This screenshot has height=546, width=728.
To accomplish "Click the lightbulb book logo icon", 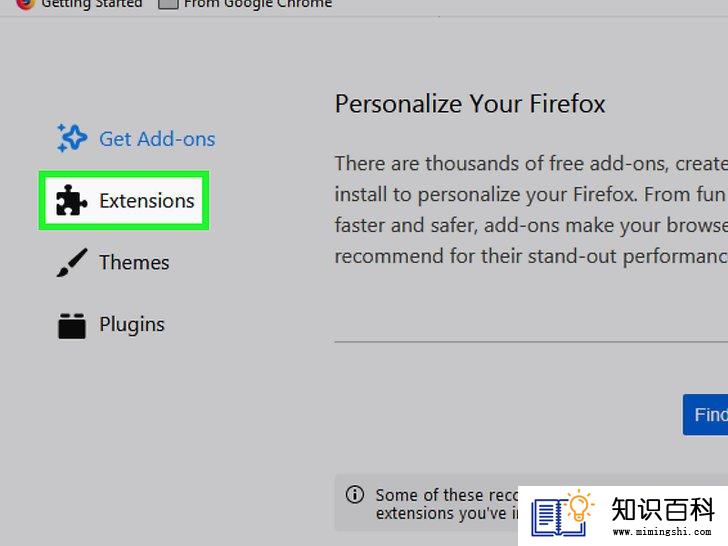I will [562, 514].
